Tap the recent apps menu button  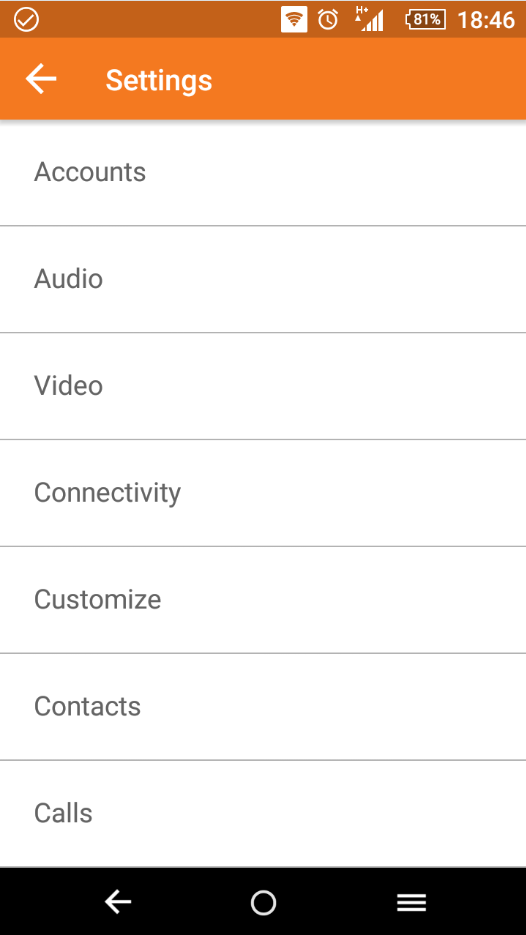tap(411, 902)
